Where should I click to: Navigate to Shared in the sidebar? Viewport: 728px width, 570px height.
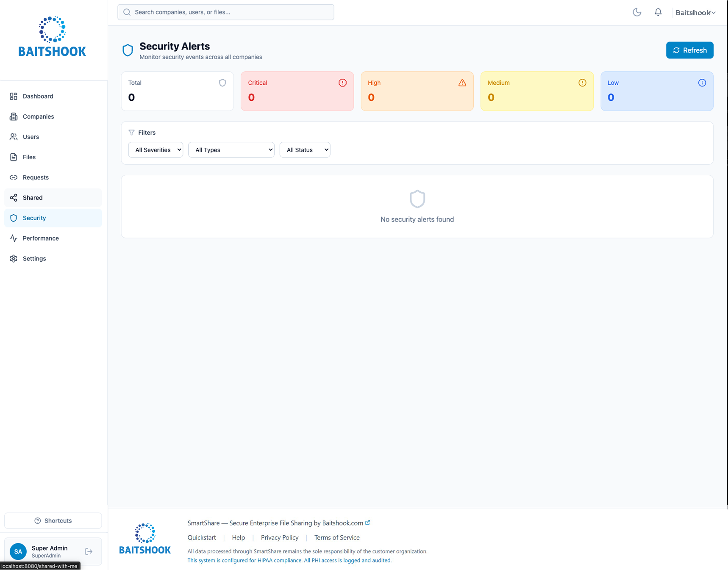pyautogui.click(x=33, y=198)
